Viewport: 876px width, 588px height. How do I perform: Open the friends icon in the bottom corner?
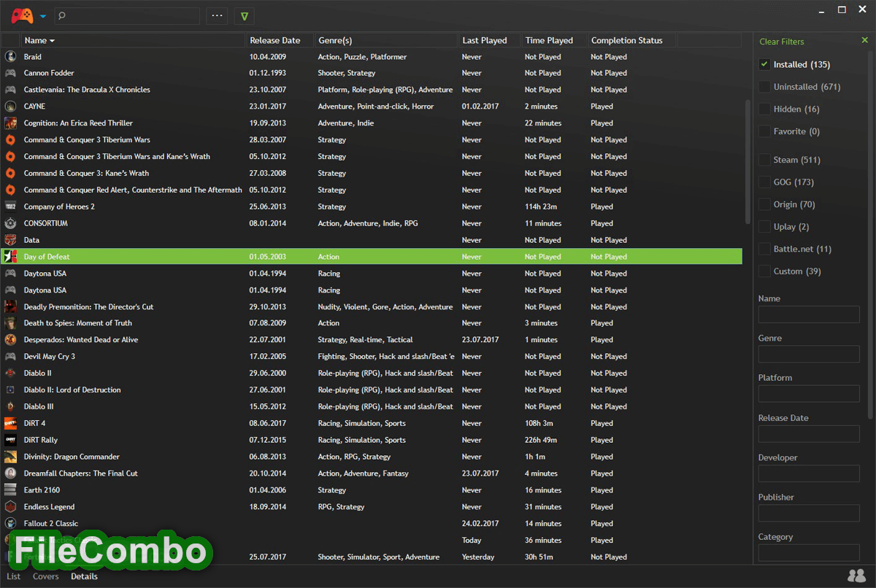point(858,575)
